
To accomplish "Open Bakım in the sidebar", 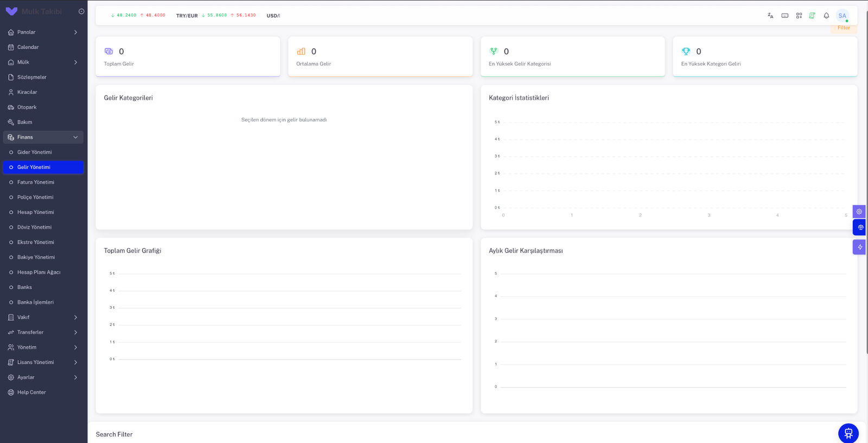I will point(43,122).
